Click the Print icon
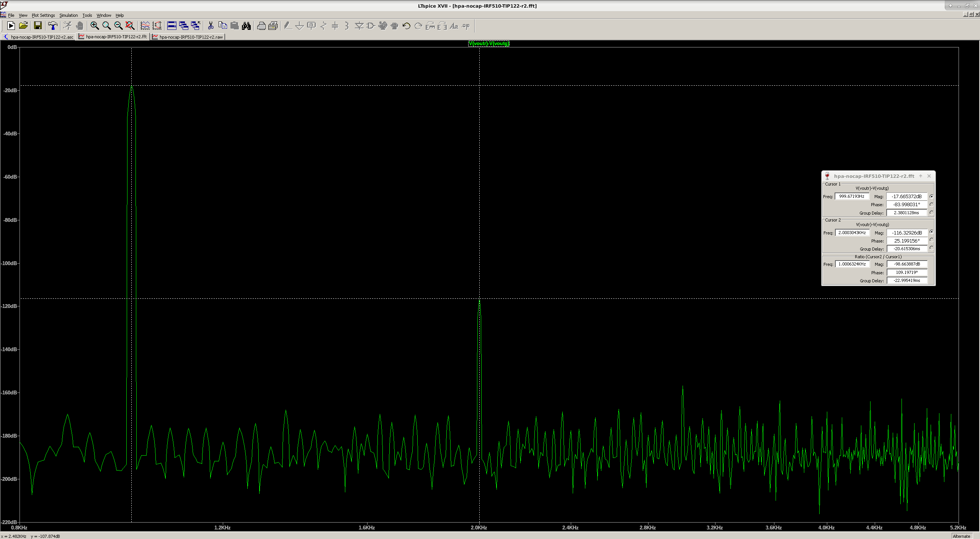Image resolution: width=980 pixels, height=539 pixels. coord(273,26)
